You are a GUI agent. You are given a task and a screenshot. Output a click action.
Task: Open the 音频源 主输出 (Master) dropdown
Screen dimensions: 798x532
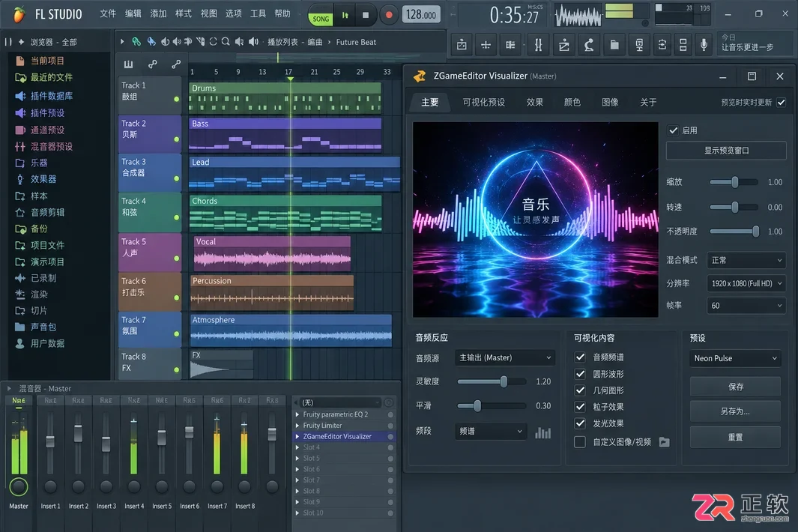pos(505,358)
